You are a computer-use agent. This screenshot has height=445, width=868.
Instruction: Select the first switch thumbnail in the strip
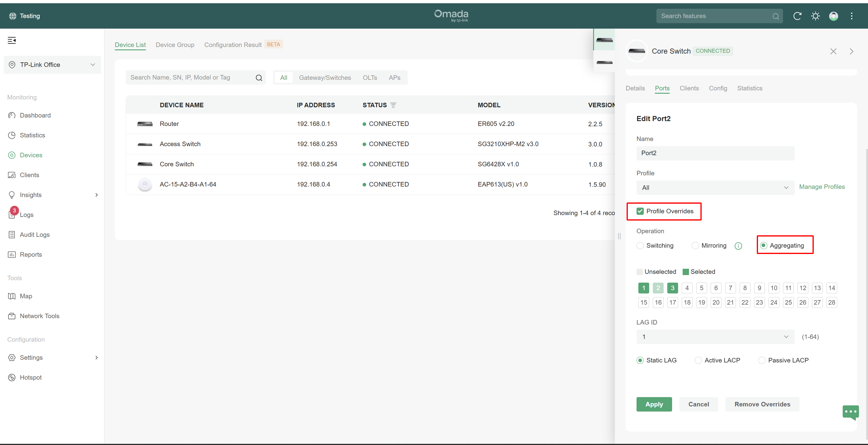click(604, 40)
